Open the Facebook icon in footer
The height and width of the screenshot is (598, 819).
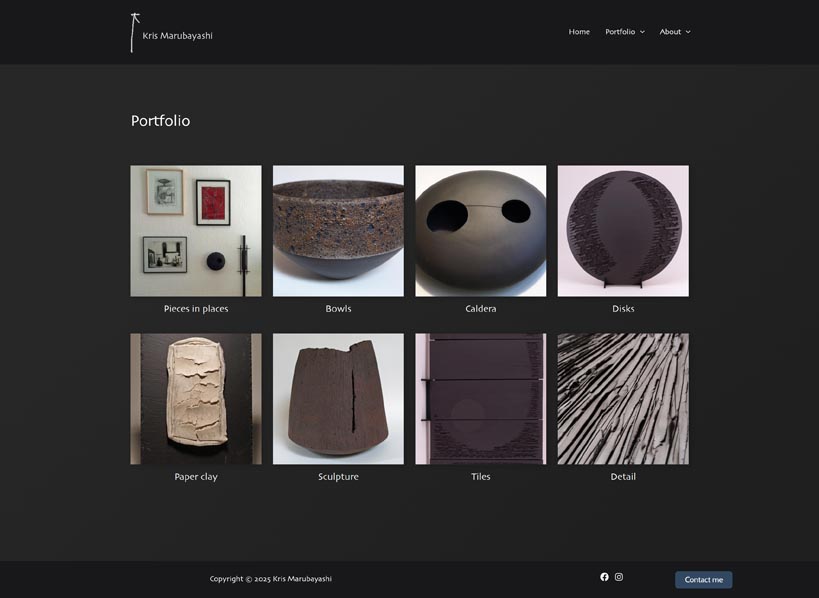pos(604,577)
